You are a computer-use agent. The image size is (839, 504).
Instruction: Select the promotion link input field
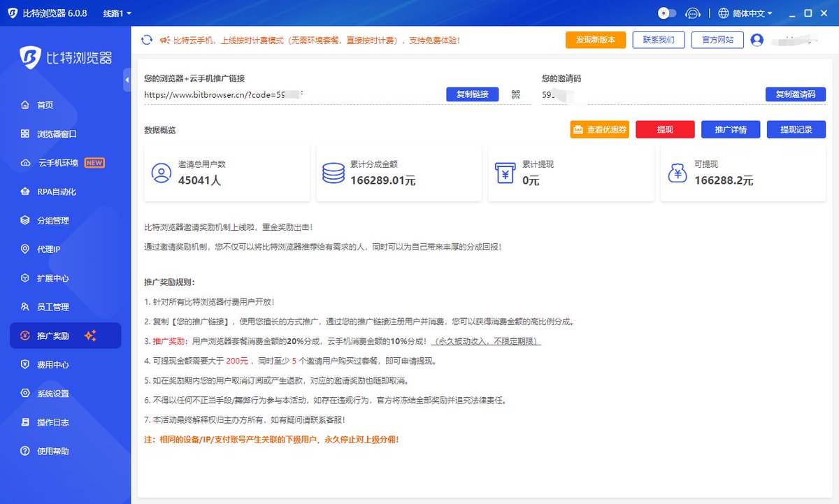[280, 94]
